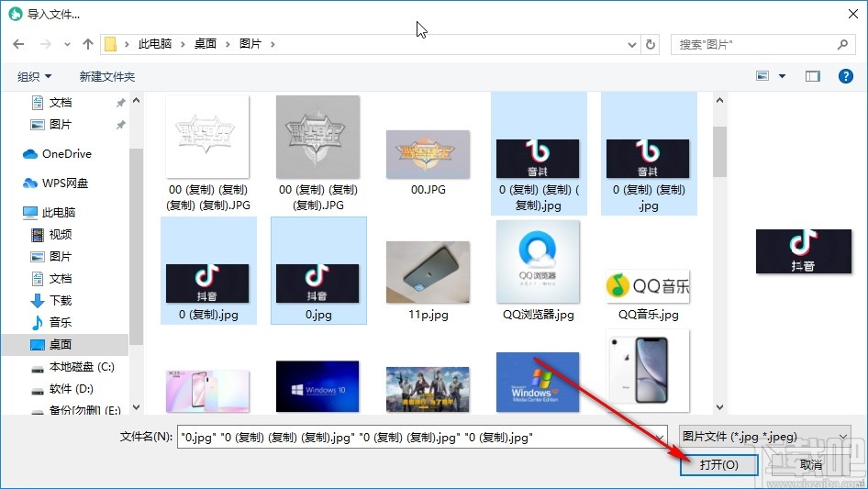Select the QQ音乐.jpg thumbnail

click(648, 286)
